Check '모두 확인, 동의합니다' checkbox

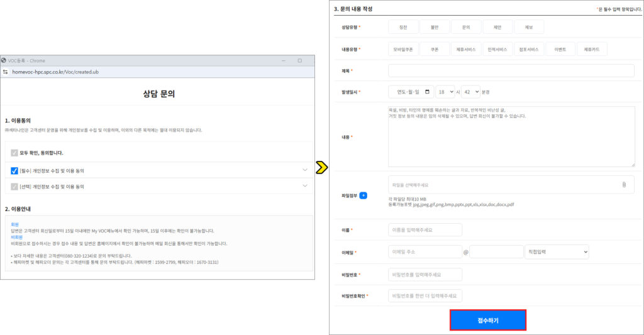(x=14, y=153)
